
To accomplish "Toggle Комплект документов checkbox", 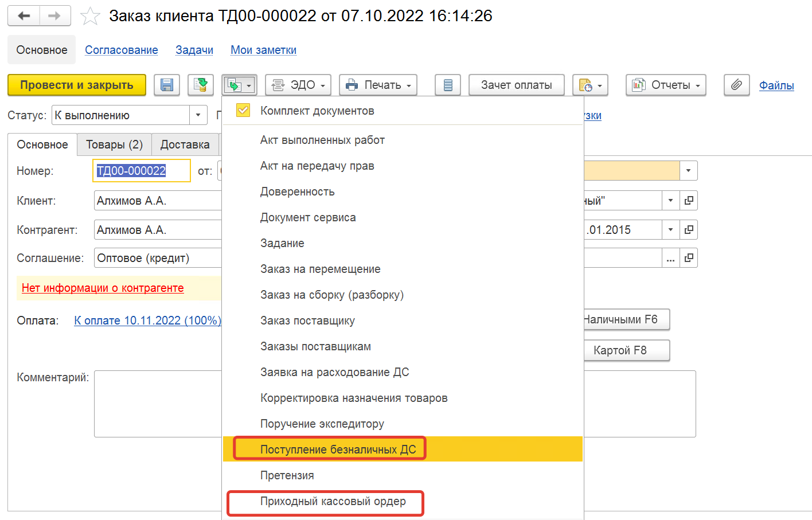I will [243, 110].
